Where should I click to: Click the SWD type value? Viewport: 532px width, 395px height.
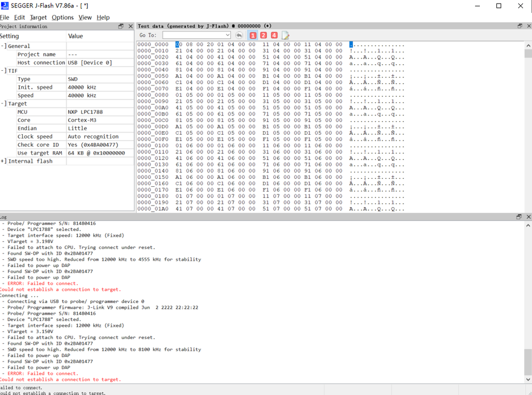72,79
